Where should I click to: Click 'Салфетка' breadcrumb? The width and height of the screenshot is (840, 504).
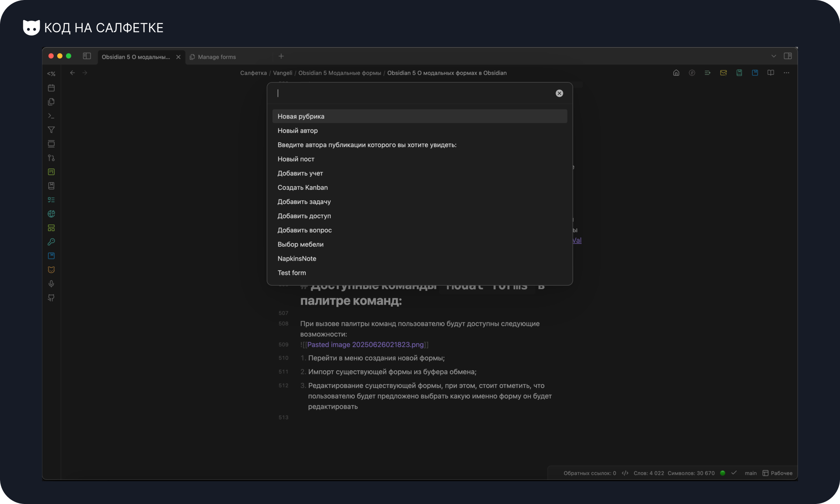coord(253,73)
